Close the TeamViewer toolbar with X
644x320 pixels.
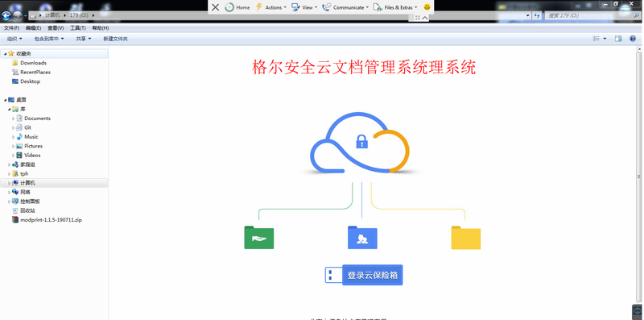click(x=215, y=7)
